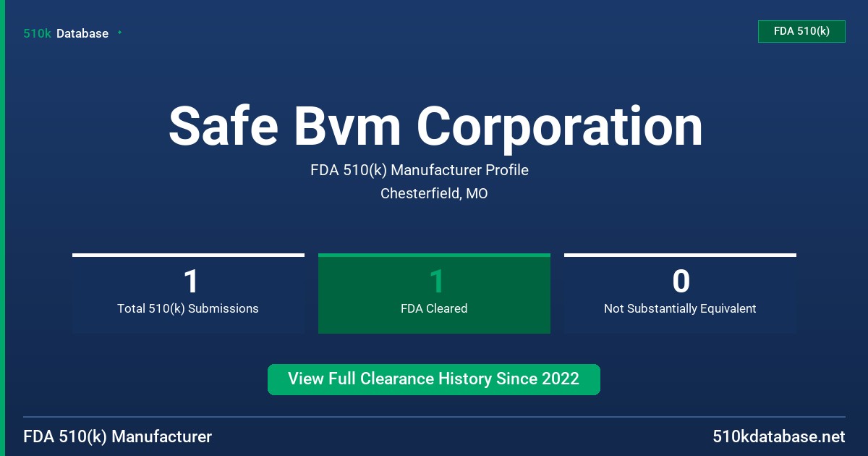Click the FDA 510(k) badge
This screenshot has height=456, width=868.
[x=801, y=31]
